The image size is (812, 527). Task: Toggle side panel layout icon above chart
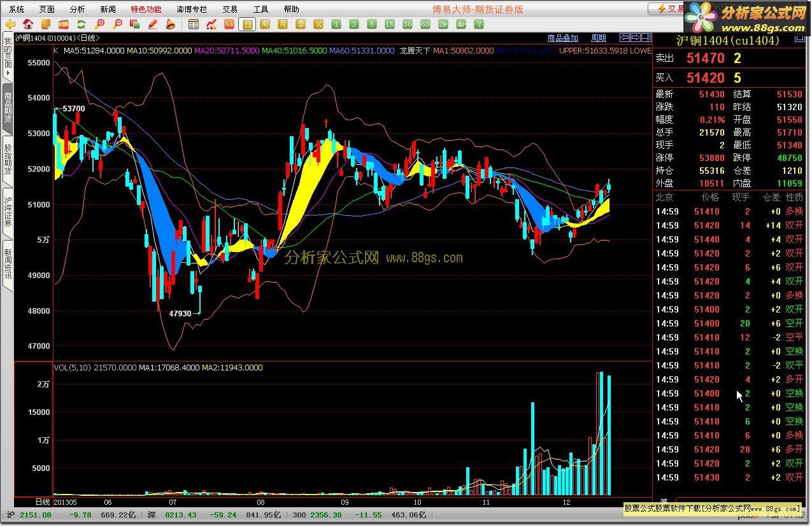tap(645, 38)
